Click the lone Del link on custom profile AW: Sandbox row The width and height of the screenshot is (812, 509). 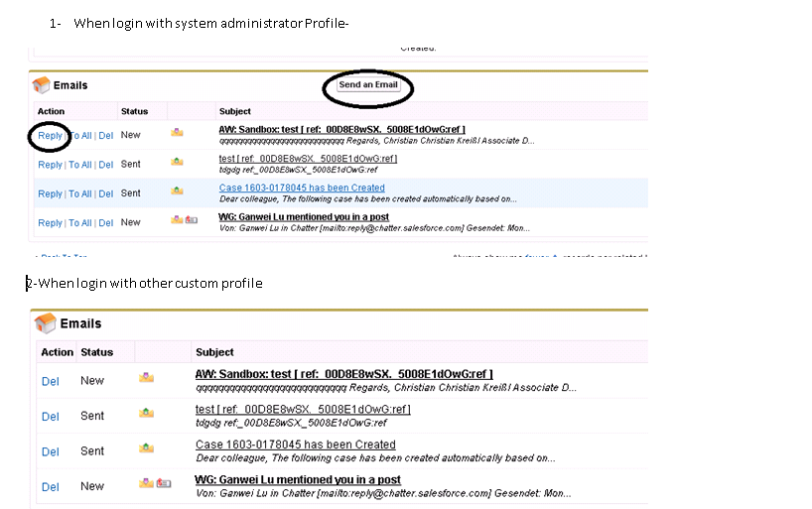point(51,381)
